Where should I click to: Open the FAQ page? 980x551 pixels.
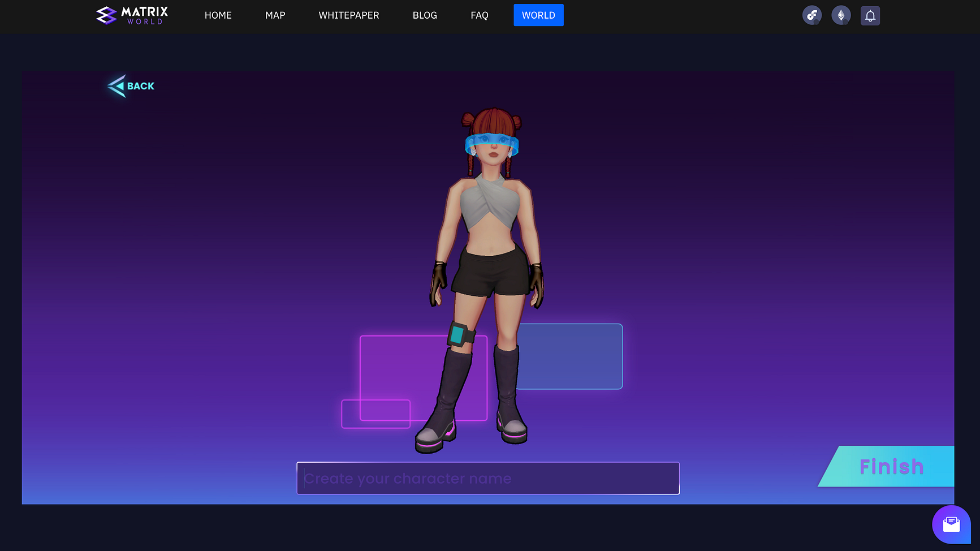point(479,15)
